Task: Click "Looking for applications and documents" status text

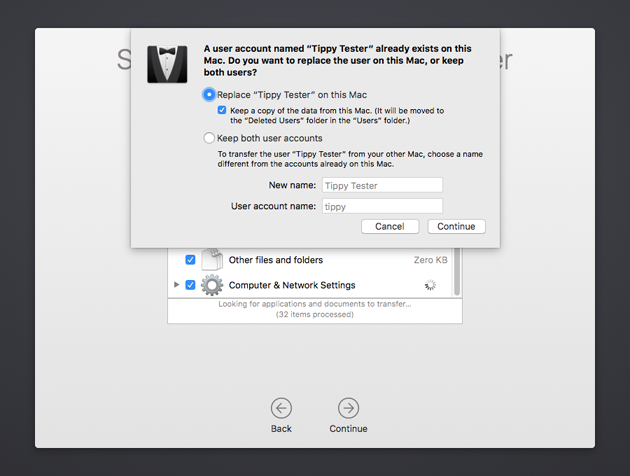Action: [315, 304]
